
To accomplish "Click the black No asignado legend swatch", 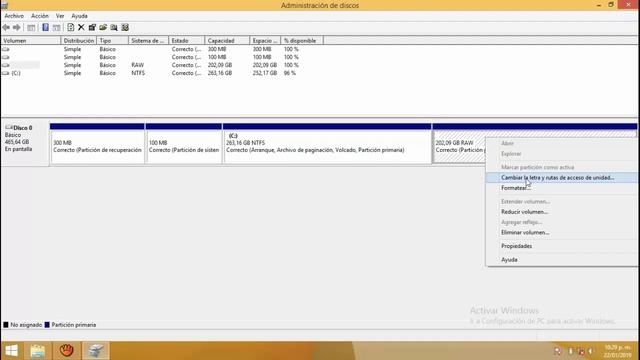I will click(6, 325).
